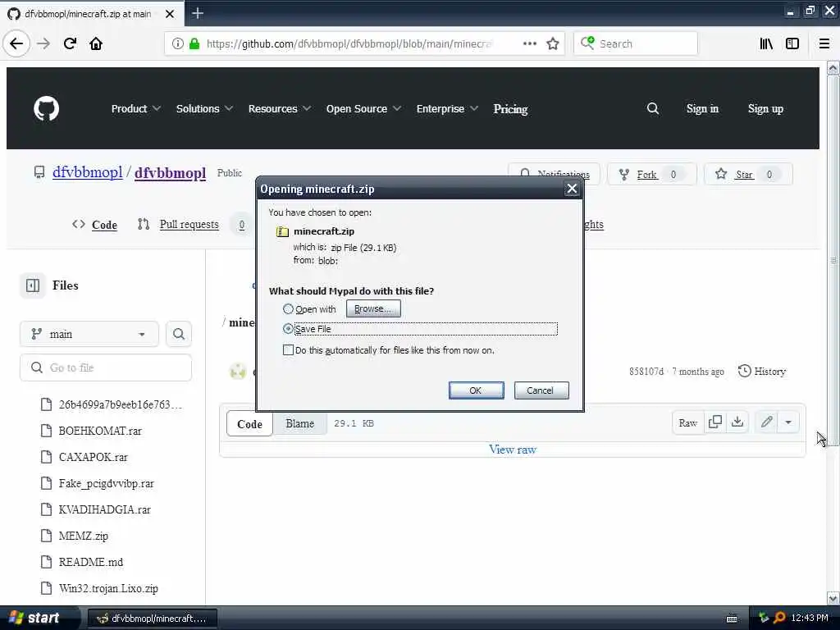Click the Sign up link

coord(765,109)
